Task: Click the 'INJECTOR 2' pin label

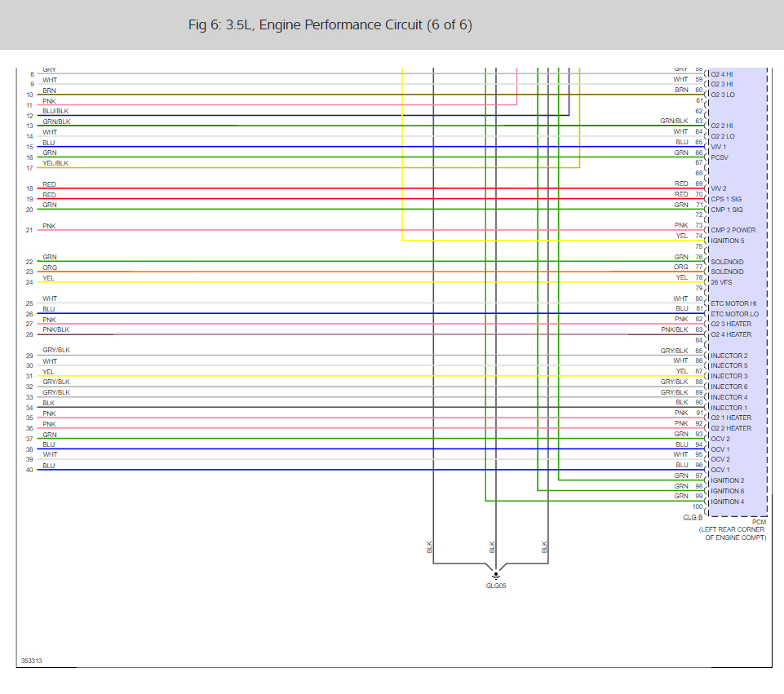Action: [x=729, y=356]
